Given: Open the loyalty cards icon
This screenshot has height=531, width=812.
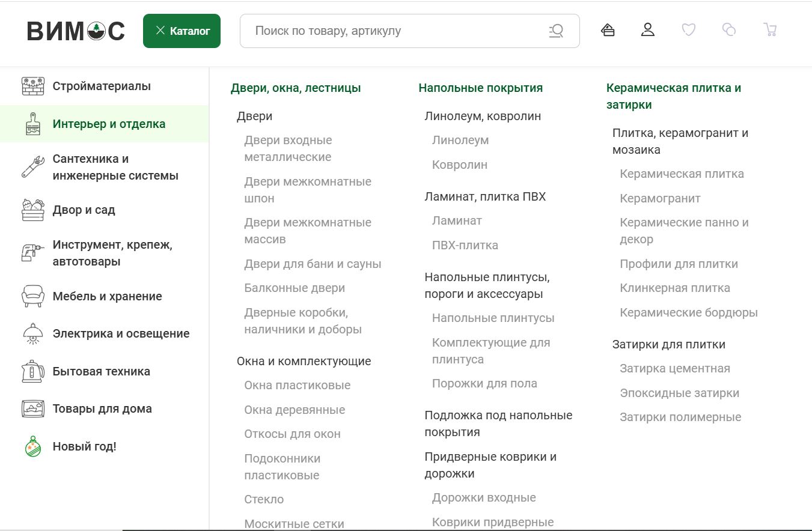Looking at the screenshot, I should [608, 30].
